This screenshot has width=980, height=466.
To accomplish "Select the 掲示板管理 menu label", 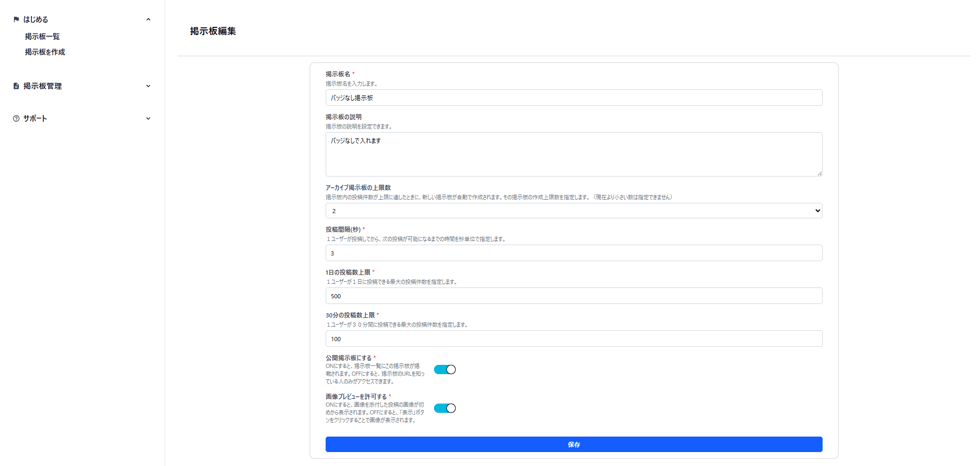I will [x=42, y=86].
